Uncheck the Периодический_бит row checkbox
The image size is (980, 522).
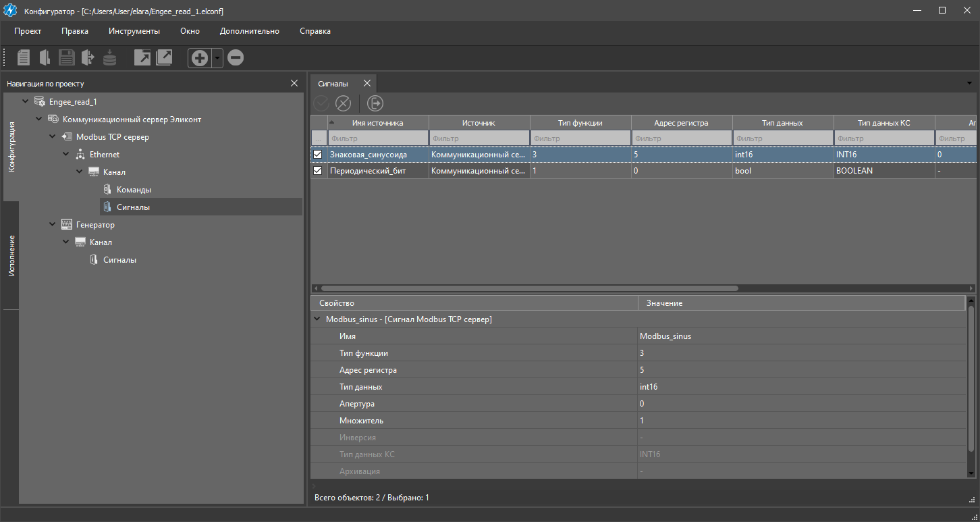coord(318,172)
